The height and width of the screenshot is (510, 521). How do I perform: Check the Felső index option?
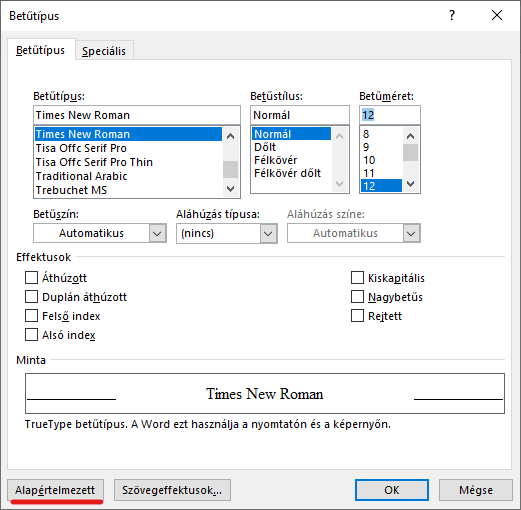[31, 316]
